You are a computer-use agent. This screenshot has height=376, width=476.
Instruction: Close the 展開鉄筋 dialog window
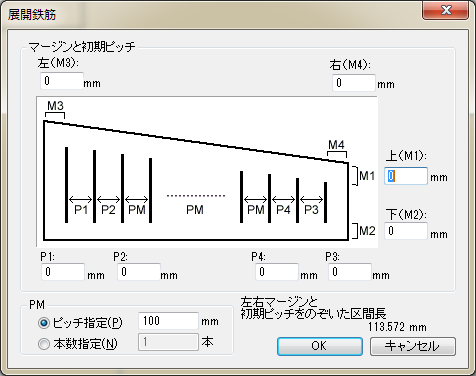(x=446, y=11)
